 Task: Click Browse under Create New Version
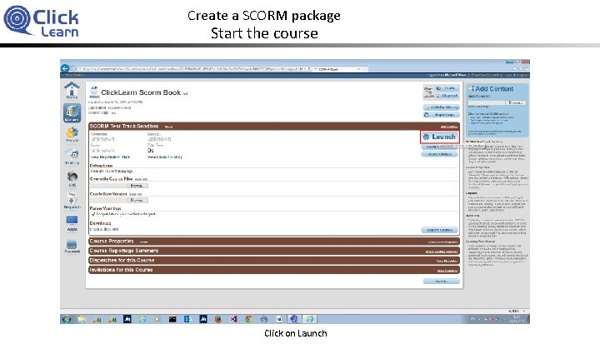pos(137,201)
